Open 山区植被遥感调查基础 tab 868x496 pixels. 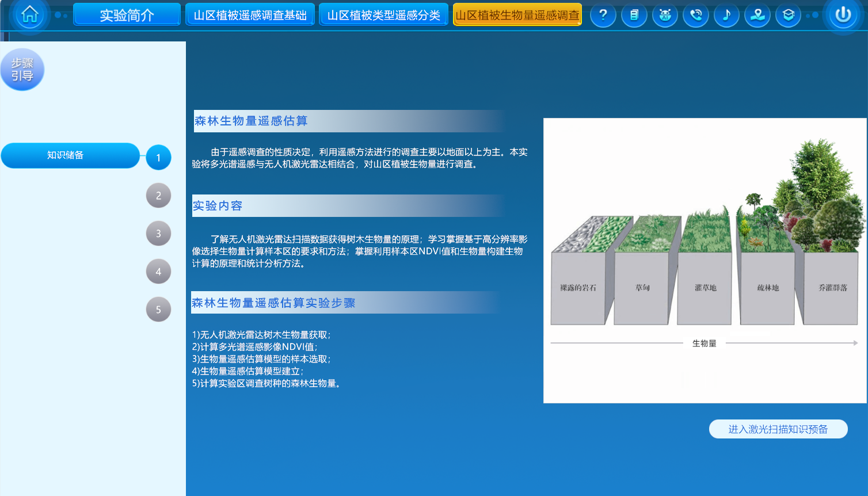click(250, 15)
